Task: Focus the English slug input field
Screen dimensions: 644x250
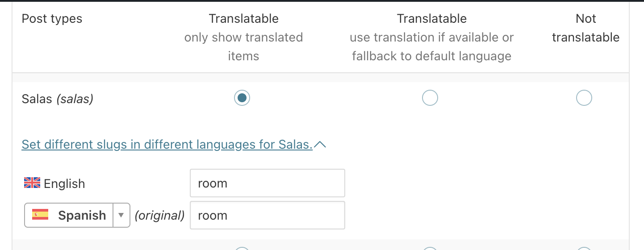Action: coord(267,183)
